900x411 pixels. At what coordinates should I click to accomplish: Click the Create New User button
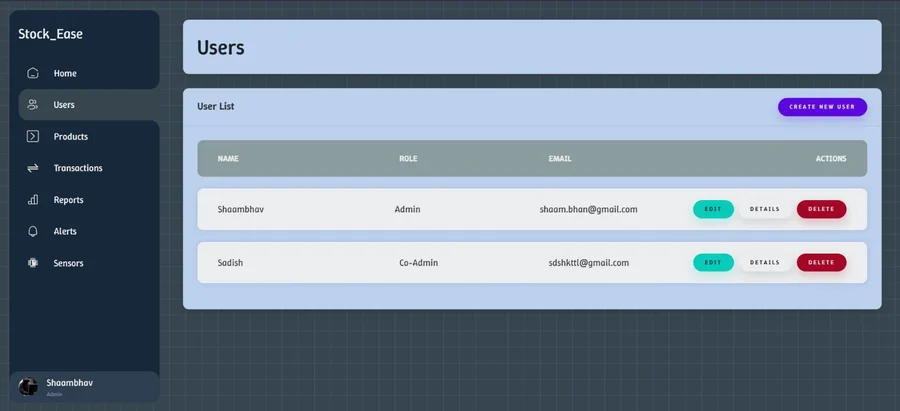(x=822, y=107)
